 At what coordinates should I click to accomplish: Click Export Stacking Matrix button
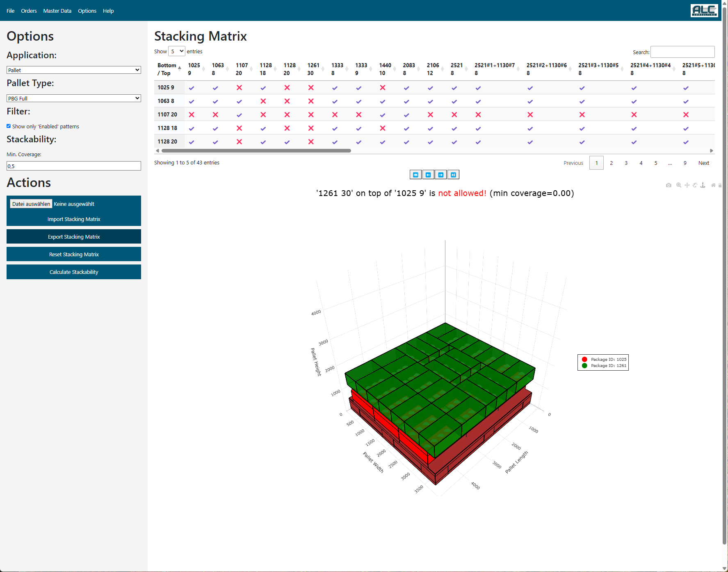74,237
